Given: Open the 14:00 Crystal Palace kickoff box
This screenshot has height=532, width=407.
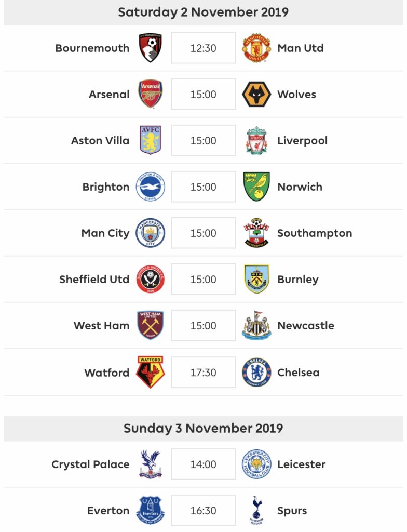Looking at the screenshot, I should [x=203, y=464].
